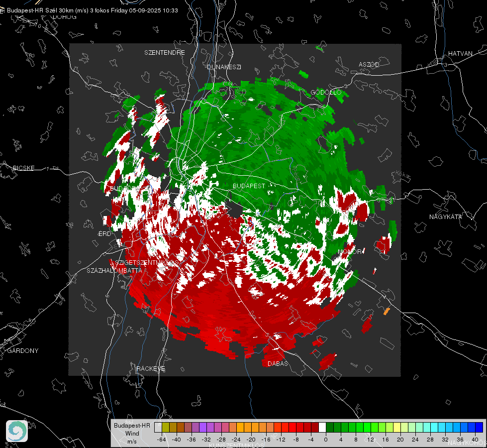Click the -64 legend value
Viewport: 487px width, 448px height.
(x=162, y=440)
